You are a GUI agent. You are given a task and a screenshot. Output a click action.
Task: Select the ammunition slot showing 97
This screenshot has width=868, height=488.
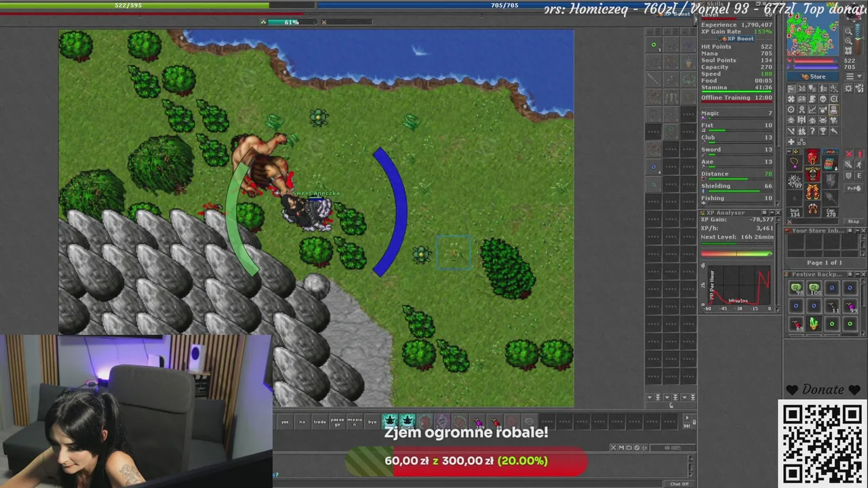(x=795, y=180)
